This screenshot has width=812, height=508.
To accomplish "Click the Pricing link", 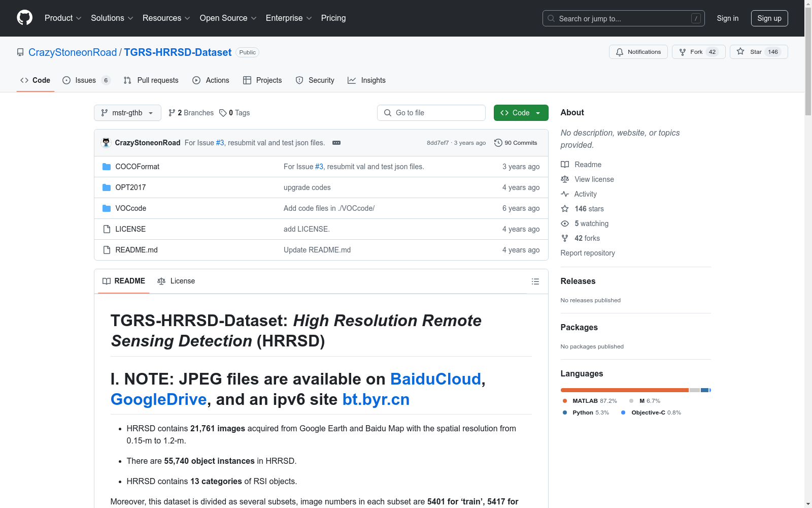I will point(333,18).
